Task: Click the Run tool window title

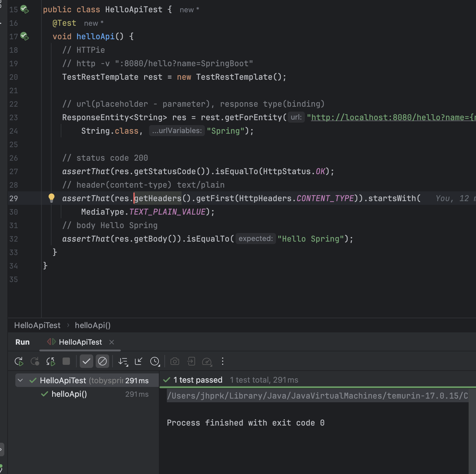Action: coord(23,342)
